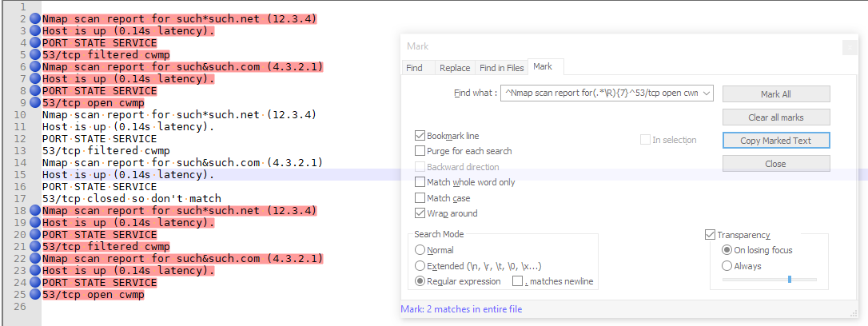Open the Find in Files tab

501,68
